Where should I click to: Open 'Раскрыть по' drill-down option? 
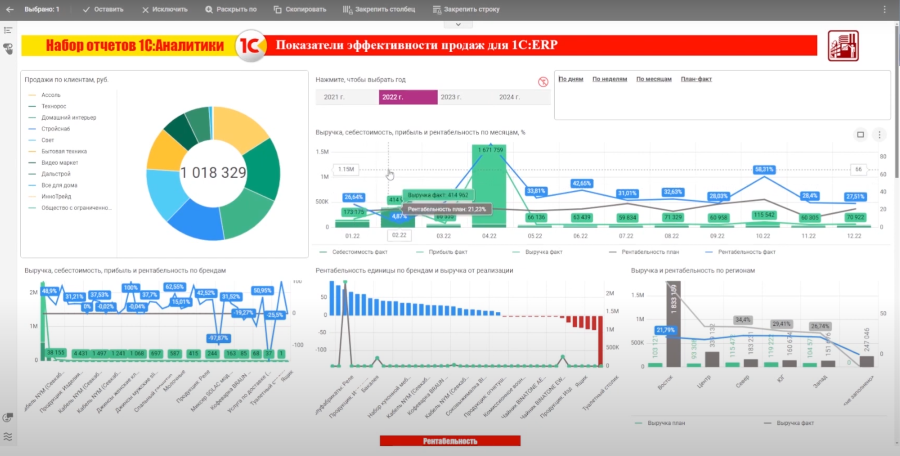click(231, 9)
